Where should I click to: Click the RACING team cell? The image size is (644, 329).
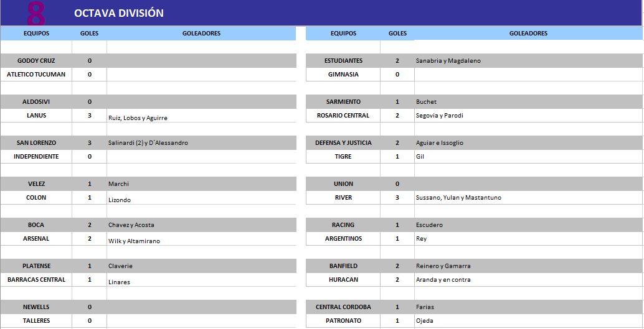pyautogui.click(x=343, y=225)
